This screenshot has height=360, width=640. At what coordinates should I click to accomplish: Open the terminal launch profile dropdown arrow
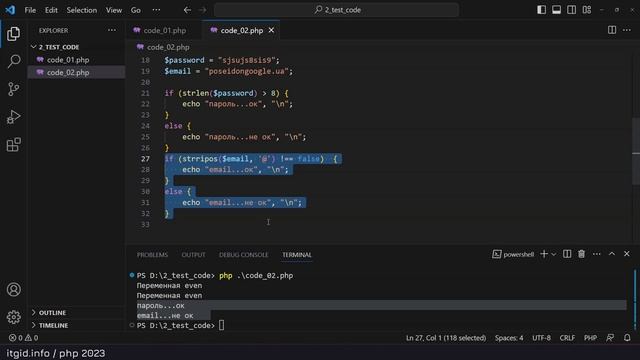553,254
